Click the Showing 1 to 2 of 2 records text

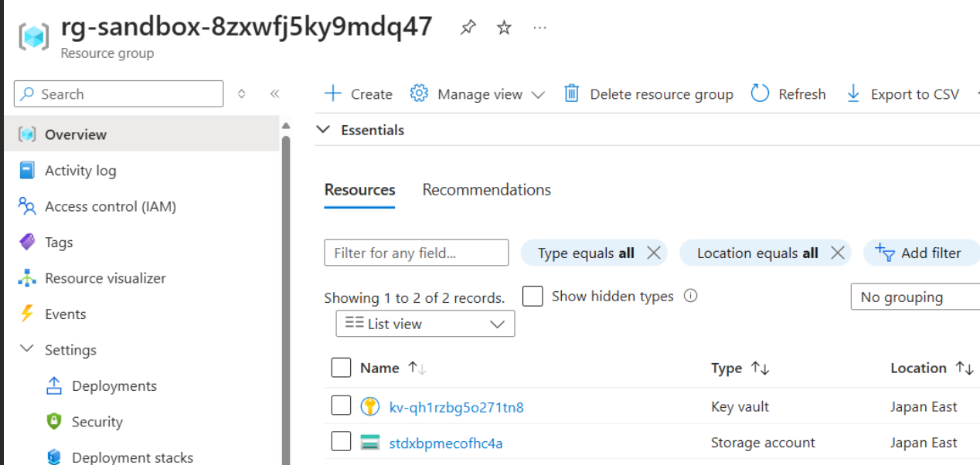414,298
